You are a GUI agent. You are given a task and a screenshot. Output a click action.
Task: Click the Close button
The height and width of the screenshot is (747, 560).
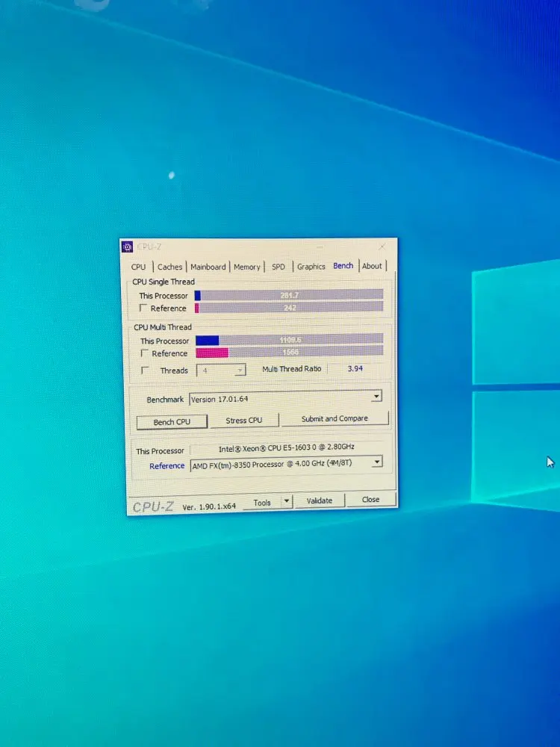coord(370,499)
